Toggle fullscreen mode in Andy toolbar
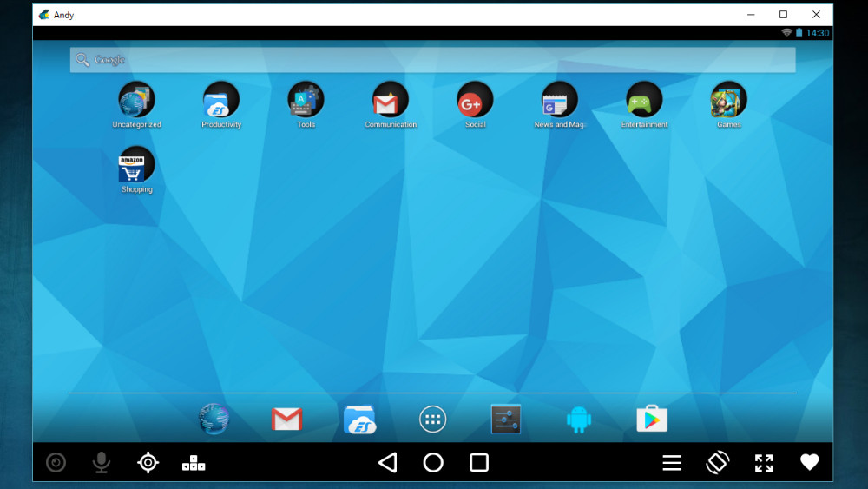 [x=764, y=462]
